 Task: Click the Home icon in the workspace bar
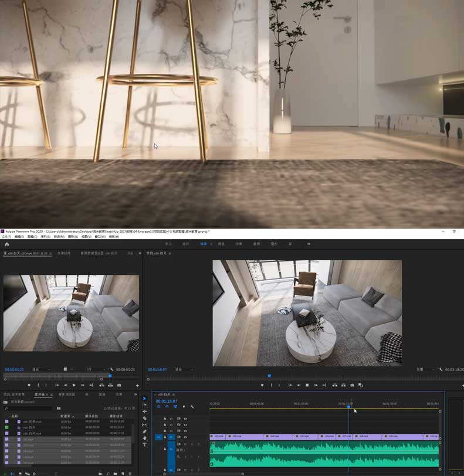(6, 244)
